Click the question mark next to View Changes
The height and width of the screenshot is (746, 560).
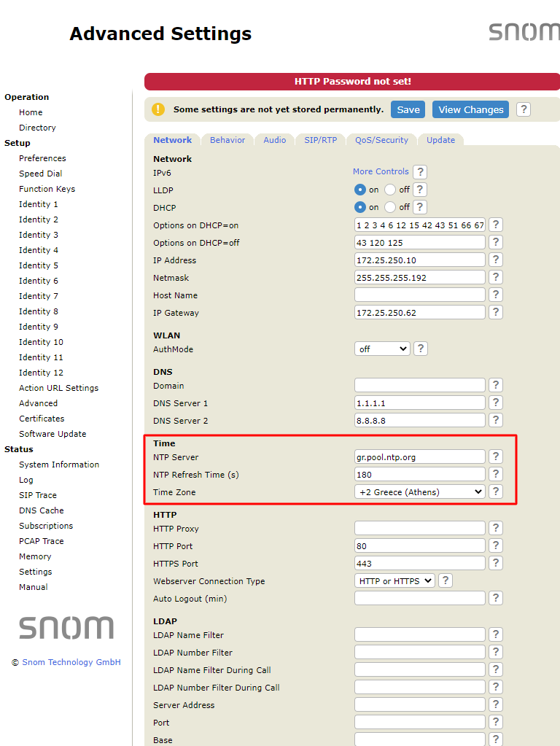point(523,109)
